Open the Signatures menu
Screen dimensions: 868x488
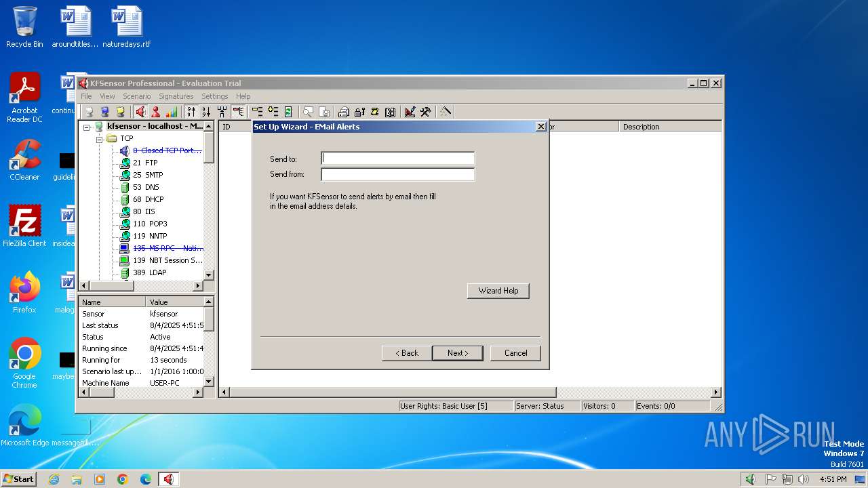click(x=176, y=96)
